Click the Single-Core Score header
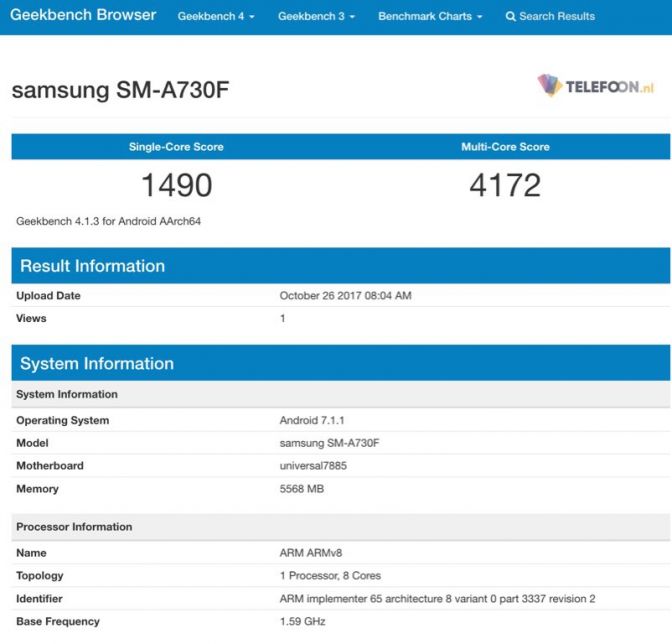This screenshot has height=644, width=672. (176, 147)
